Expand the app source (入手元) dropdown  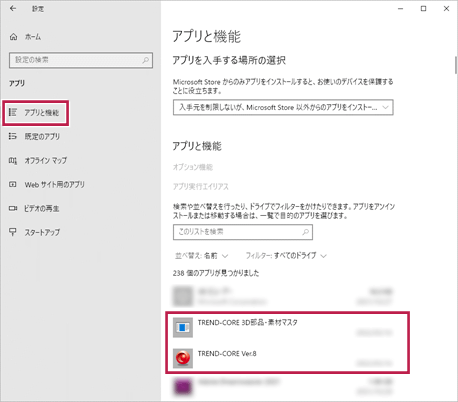(283, 107)
